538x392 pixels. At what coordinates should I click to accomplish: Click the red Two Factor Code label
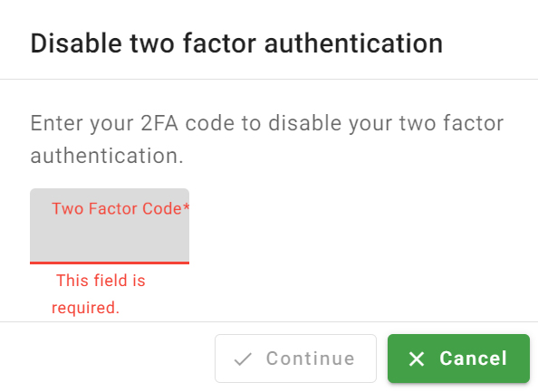(120, 208)
